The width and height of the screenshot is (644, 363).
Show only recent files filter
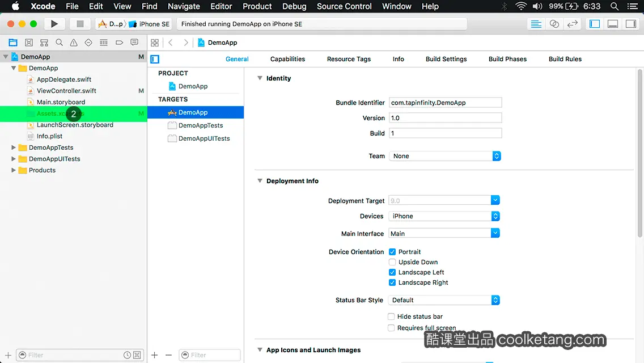[x=128, y=355]
